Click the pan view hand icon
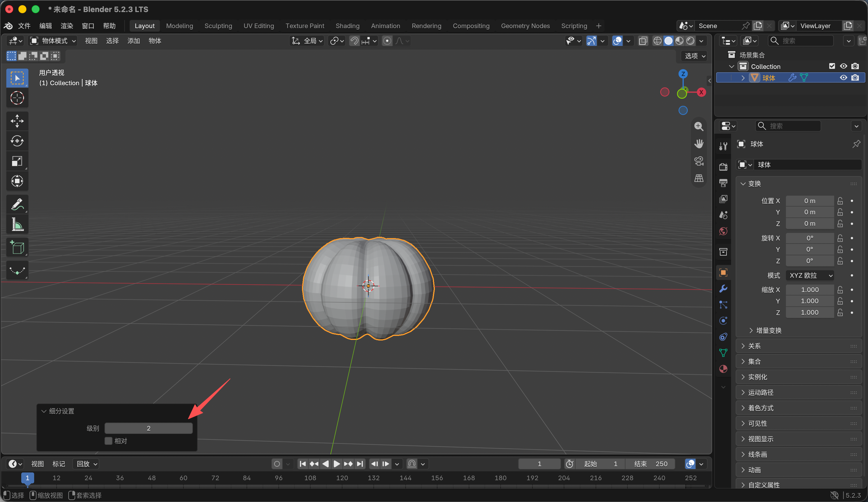The width and height of the screenshot is (868, 502). tap(699, 144)
